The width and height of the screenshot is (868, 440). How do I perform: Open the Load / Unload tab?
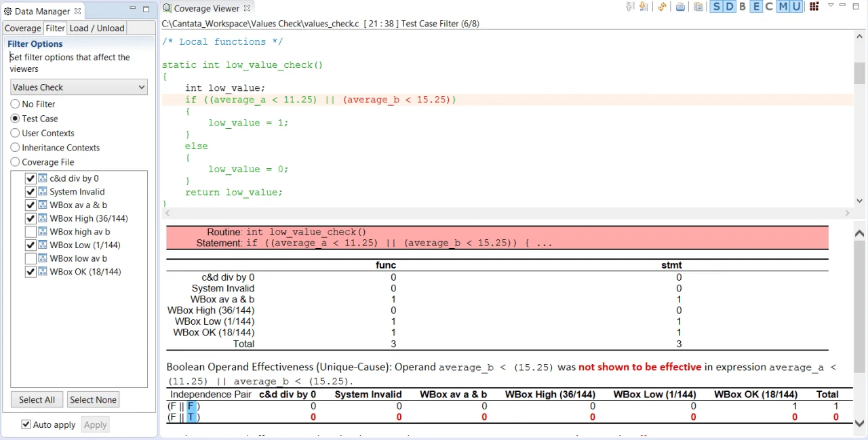[x=97, y=28]
